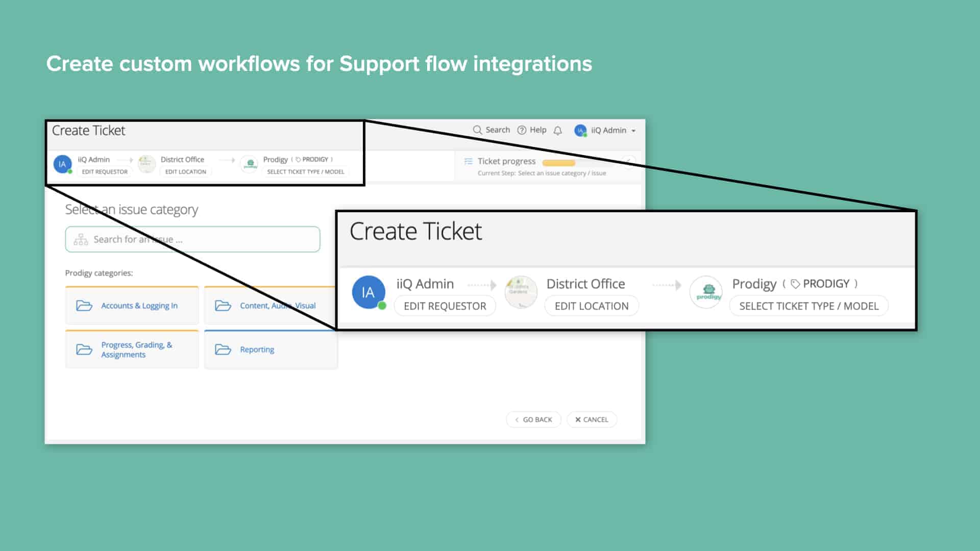Click the Content, Audio, Visual folder icon
Image resolution: width=980 pixels, height=551 pixels.
coord(224,305)
